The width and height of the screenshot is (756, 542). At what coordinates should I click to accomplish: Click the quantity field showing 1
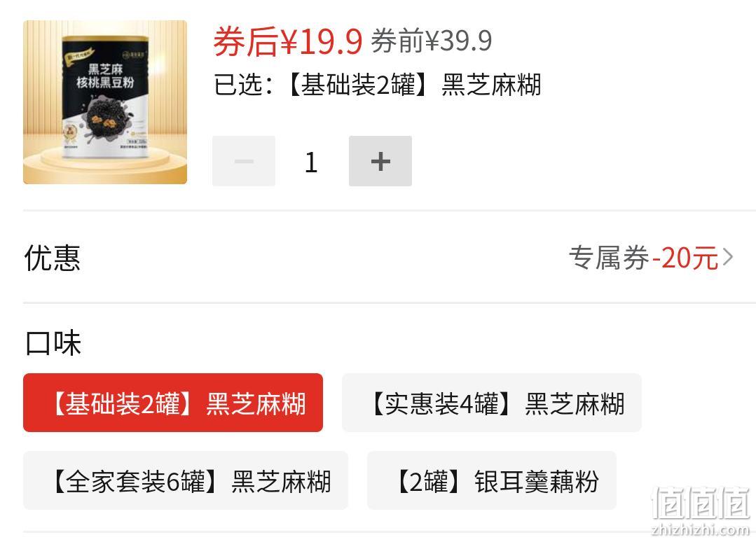pos(312,162)
